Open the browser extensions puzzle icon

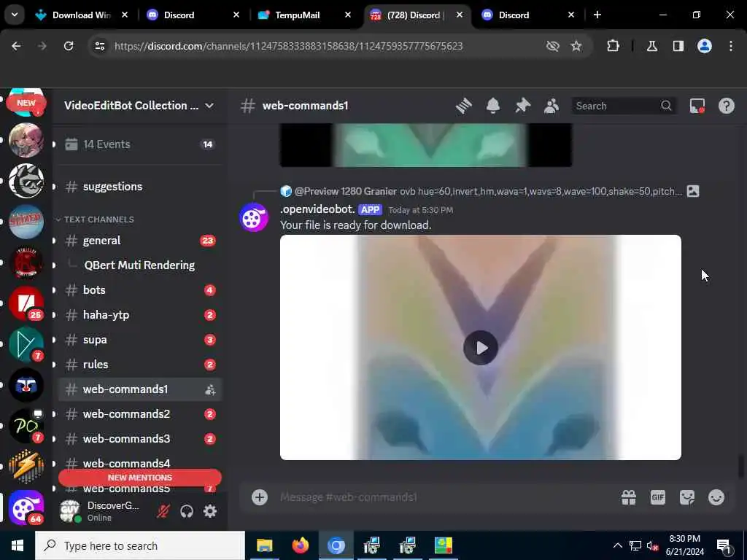tap(613, 46)
